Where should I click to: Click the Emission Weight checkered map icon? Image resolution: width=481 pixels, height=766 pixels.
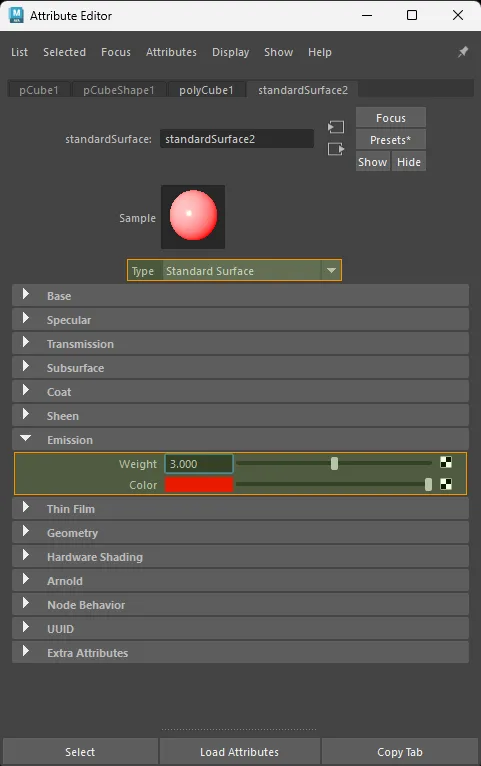(x=446, y=462)
